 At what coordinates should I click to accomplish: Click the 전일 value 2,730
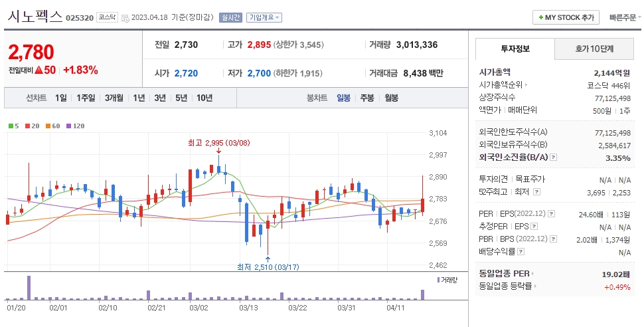coord(186,45)
